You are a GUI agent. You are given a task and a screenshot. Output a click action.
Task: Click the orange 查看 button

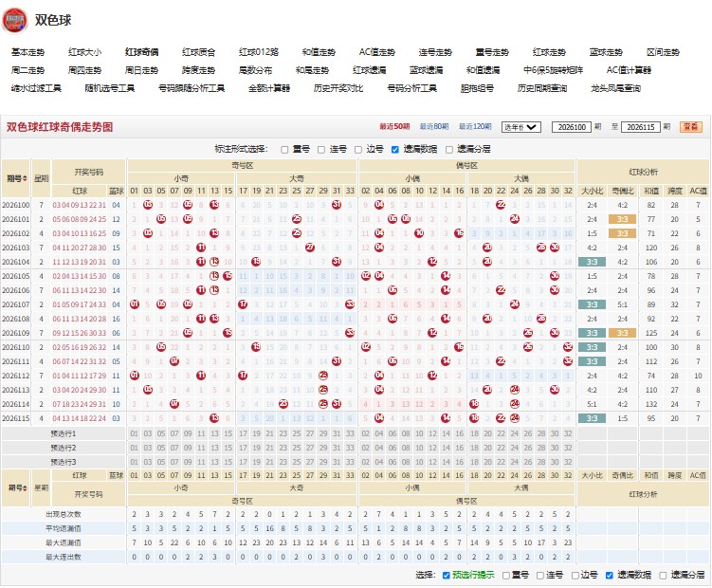[690, 127]
